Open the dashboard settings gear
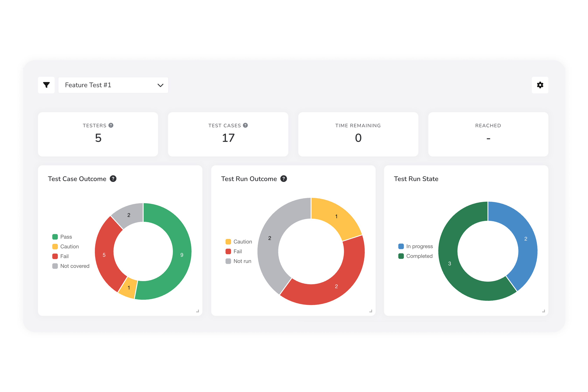The height and width of the screenshot is (392, 588). point(540,85)
